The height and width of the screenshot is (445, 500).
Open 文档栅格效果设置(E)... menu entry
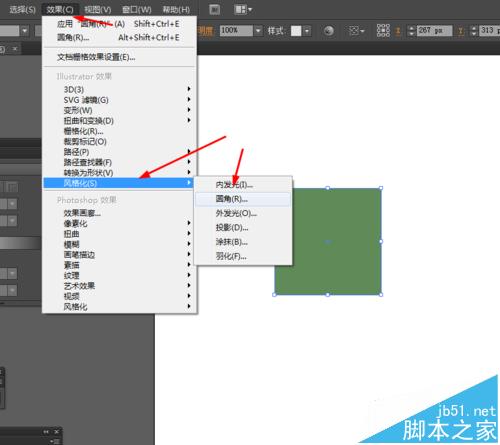[118, 57]
